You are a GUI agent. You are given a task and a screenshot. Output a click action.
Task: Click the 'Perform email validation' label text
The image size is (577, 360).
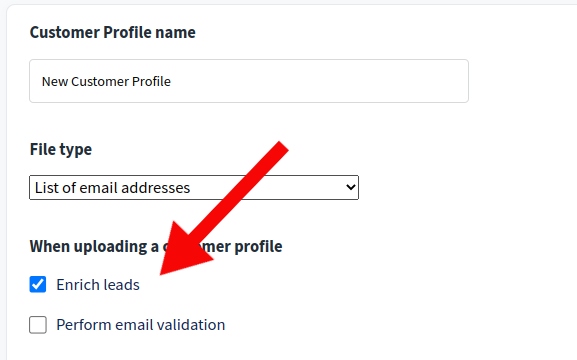point(141,325)
